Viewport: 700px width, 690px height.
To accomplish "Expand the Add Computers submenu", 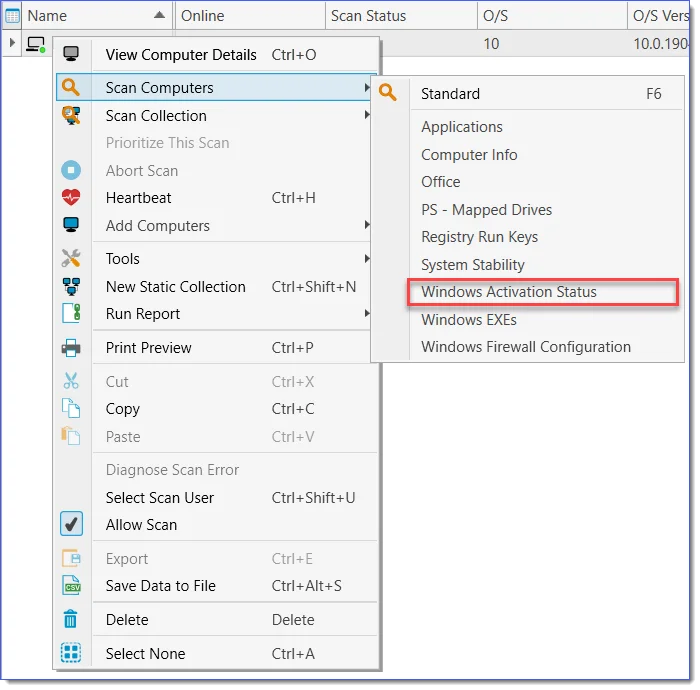I will 367,226.
